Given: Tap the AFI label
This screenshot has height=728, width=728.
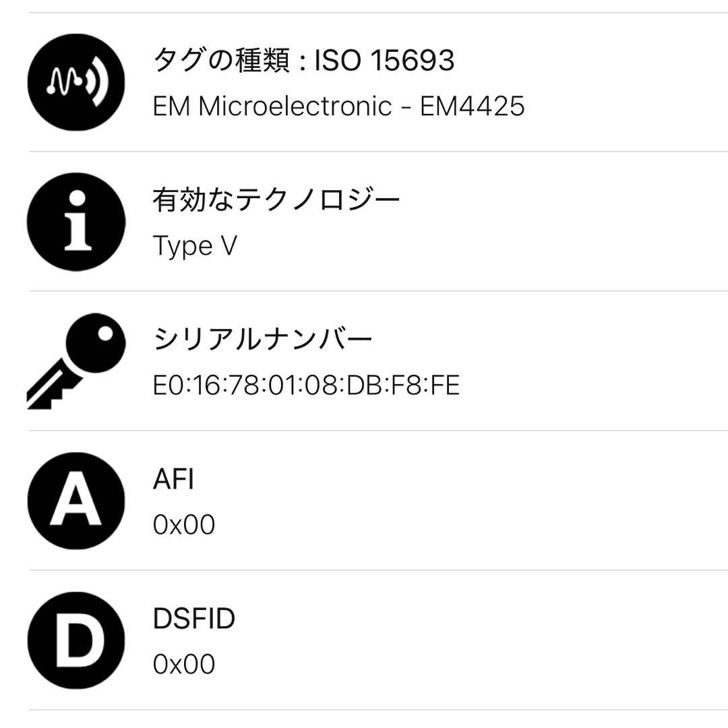Looking at the screenshot, I should point(173,479).
